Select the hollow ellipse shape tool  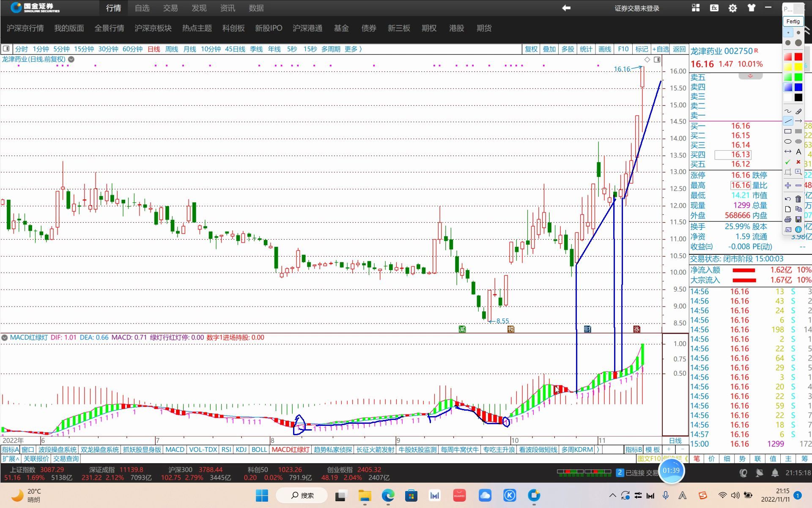tap(787, 141)
